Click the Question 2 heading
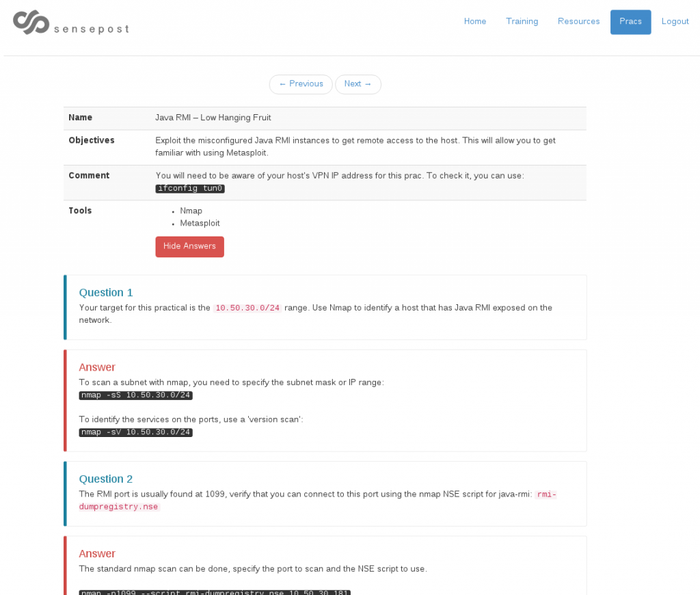This screenshot has height=595, width=700. 106,479
